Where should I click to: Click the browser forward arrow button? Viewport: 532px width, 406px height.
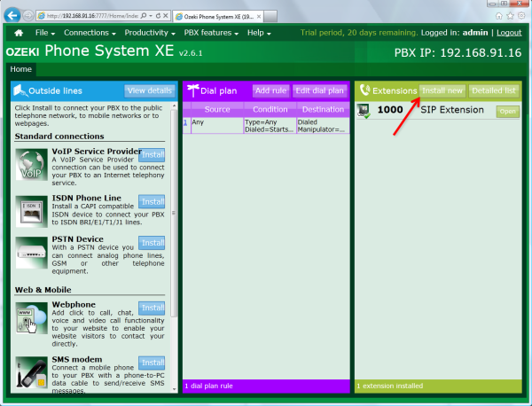point(28,16)
